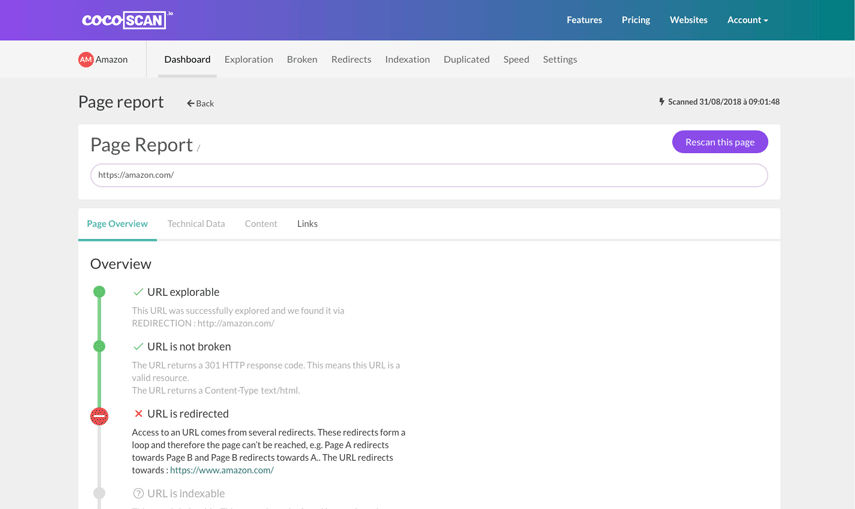The width and height of the screenshot is (855, 509).
Task: Open the Content tab
Action: [x=261, y=224]
